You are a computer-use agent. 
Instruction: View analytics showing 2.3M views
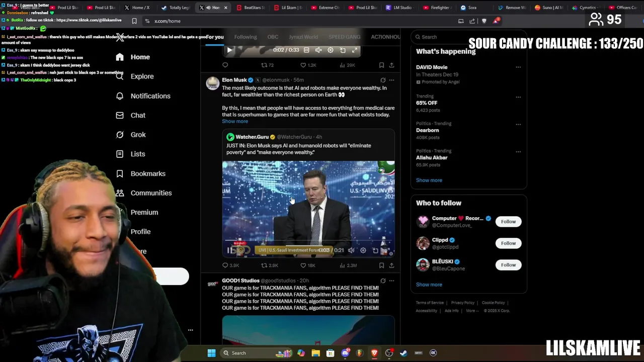(349, 265)
